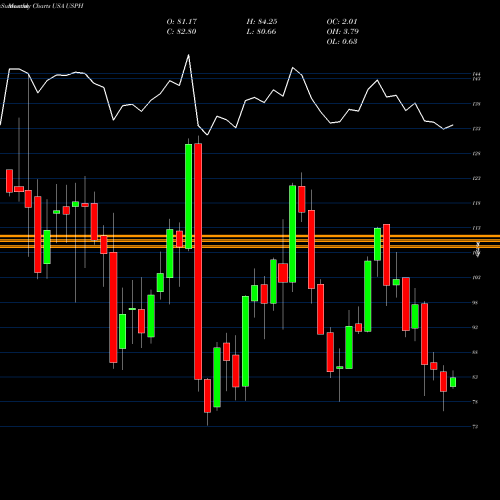This screenshot has height=500, width=500.
Task: Click the orange horizontal support band
Action: (250, 242)
